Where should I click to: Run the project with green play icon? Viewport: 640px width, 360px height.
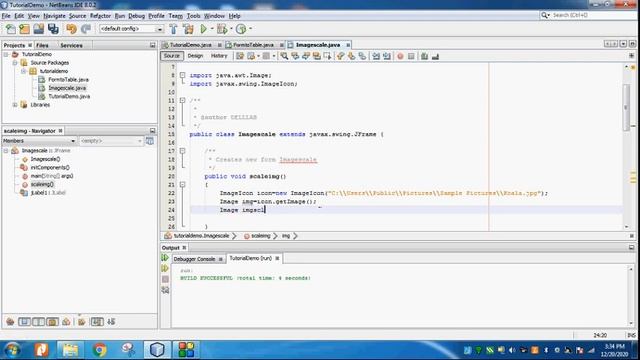pos(204,29)
